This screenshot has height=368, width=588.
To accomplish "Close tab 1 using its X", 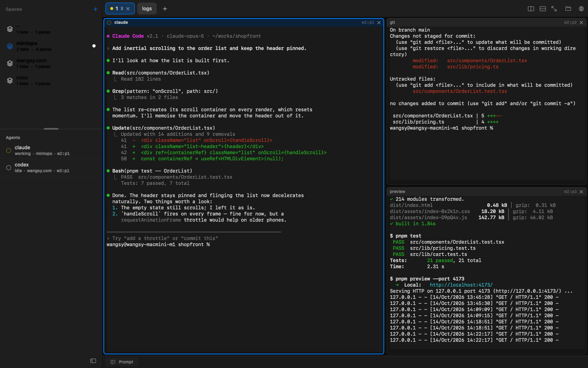I will [x=128, y=9].
